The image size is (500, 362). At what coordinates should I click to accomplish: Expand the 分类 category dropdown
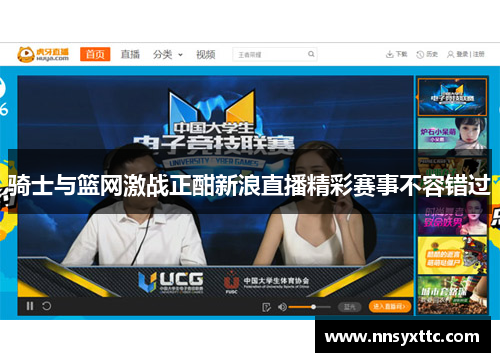pos(168,54)
